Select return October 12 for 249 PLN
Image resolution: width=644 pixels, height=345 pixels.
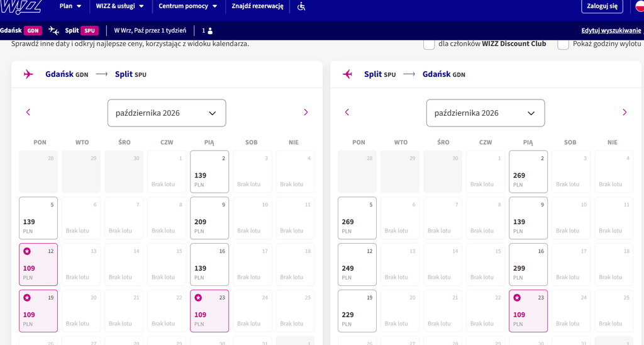click(x=357, y=264)
